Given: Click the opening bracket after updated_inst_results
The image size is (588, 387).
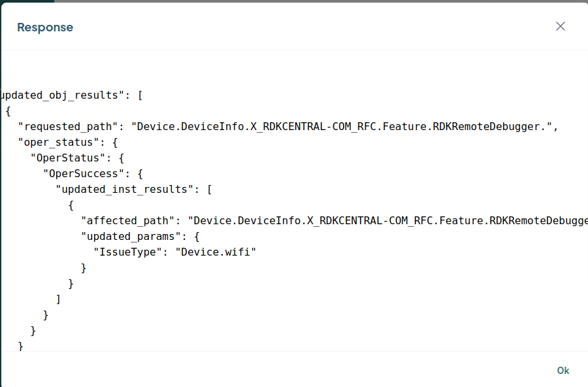Looking at the screenshot, I should (x=210, y=190).
